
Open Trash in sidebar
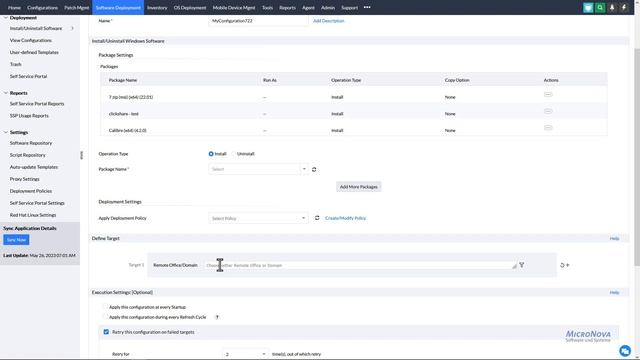click(x=16, y=64)
